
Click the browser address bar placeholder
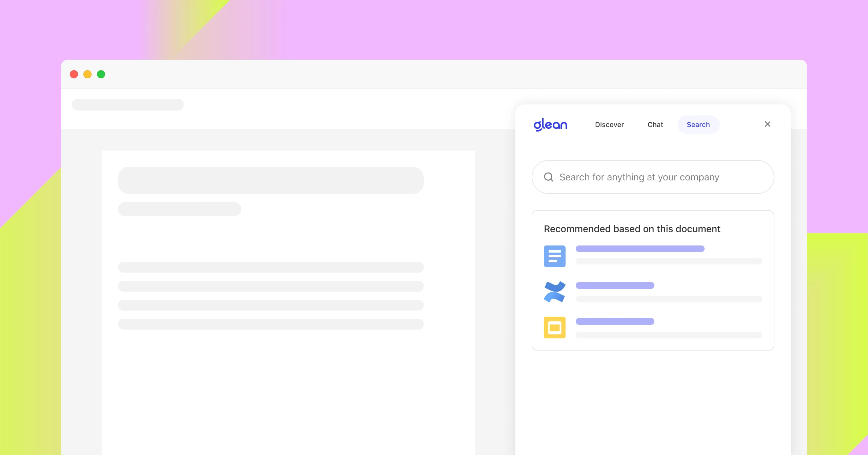[128, 105]
